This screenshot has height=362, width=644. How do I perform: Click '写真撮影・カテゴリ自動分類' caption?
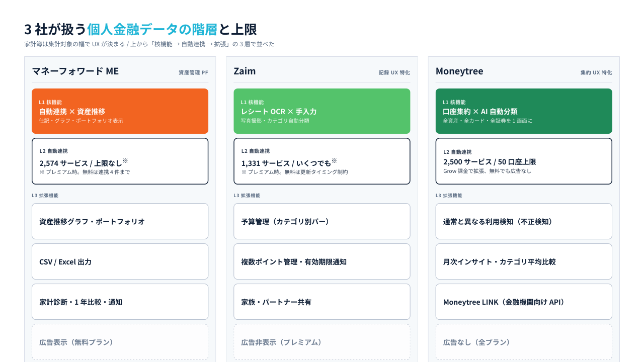[x=275, y=121]
